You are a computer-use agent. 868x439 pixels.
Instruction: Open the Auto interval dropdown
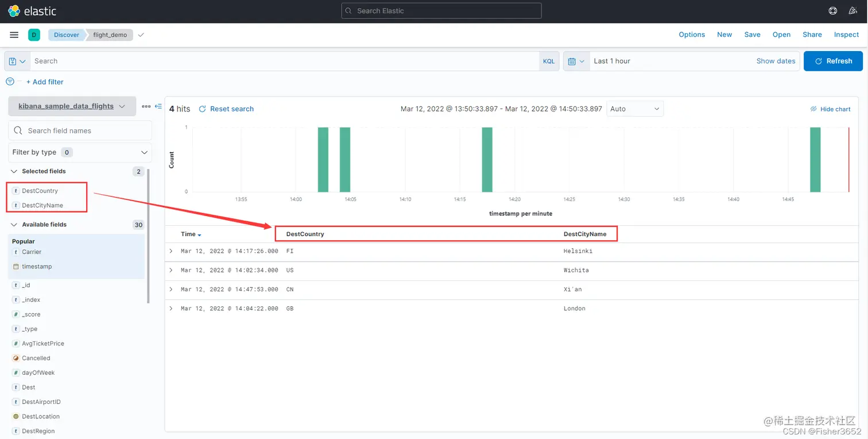tap(635, 109)
